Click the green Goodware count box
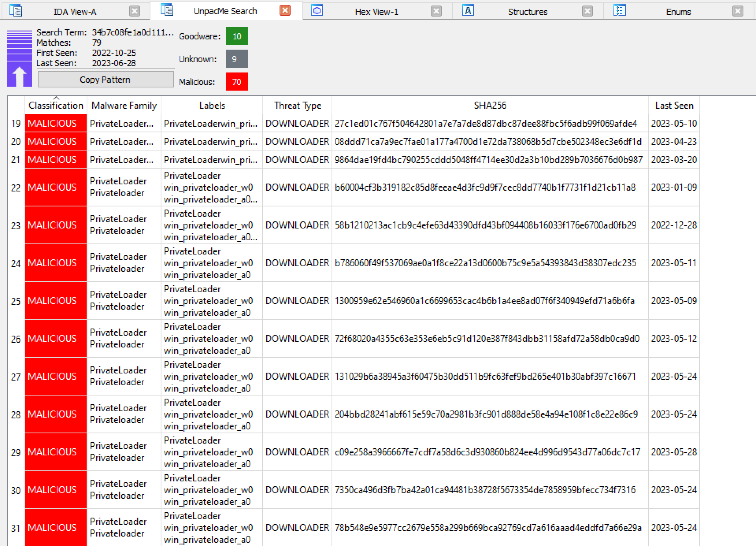 [237, 36]
